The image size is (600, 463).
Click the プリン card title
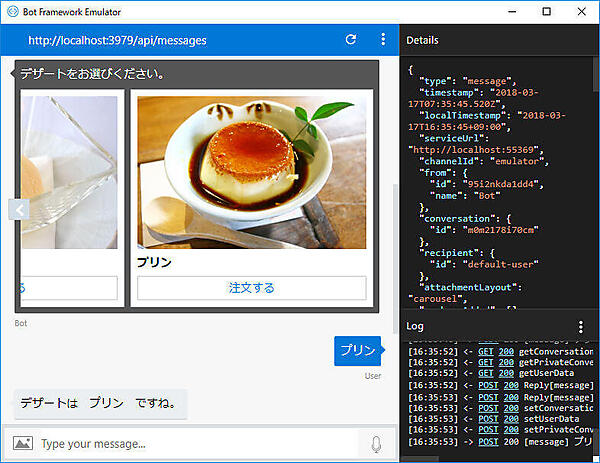tap(154, 262)
